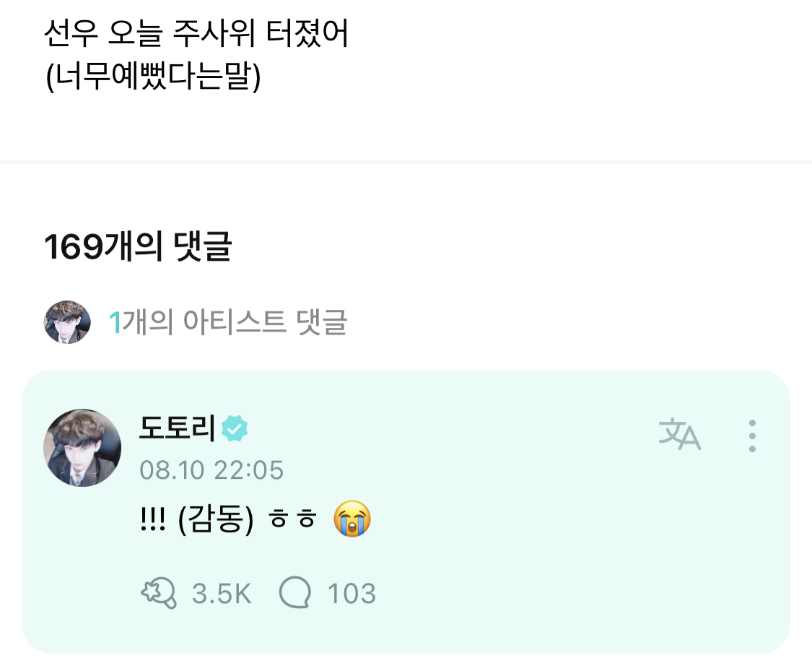Screen dimensions: 812x671
Task: Open the three-dot more options menu
Action: [x=752, y=436]
